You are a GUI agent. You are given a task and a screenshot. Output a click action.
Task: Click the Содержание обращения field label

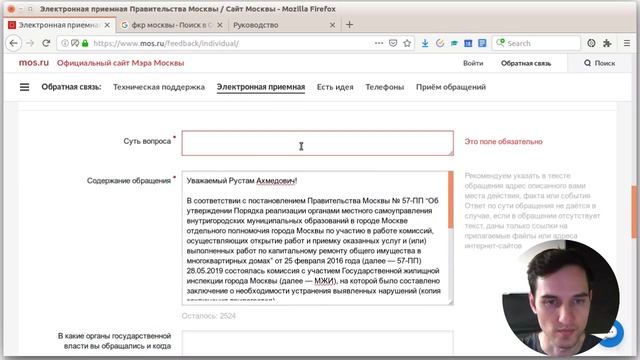click(x=129, y=181)
